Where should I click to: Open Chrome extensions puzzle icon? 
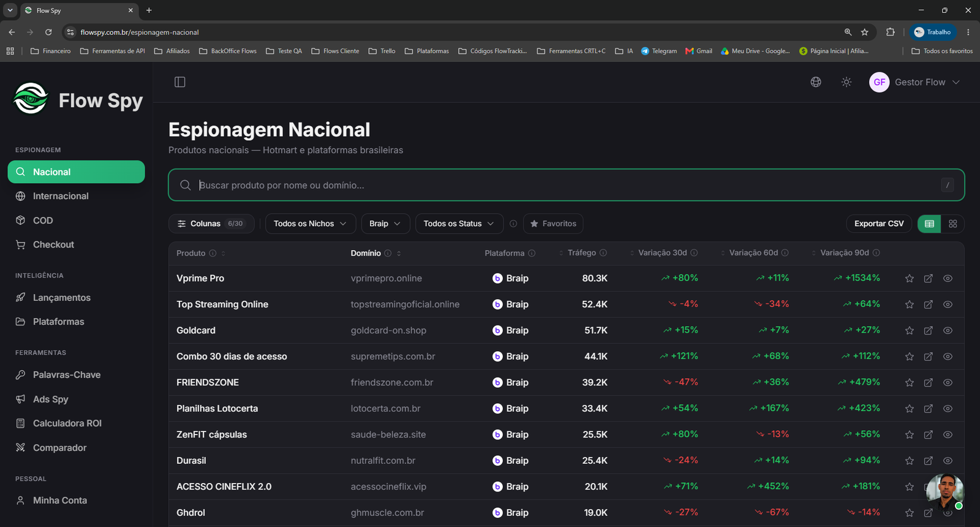click(x=891, y=32)
